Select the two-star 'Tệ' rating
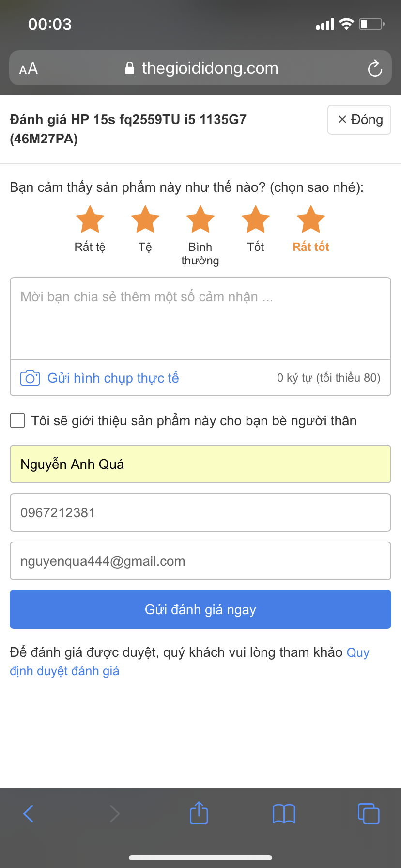 (x=145, y=219)
